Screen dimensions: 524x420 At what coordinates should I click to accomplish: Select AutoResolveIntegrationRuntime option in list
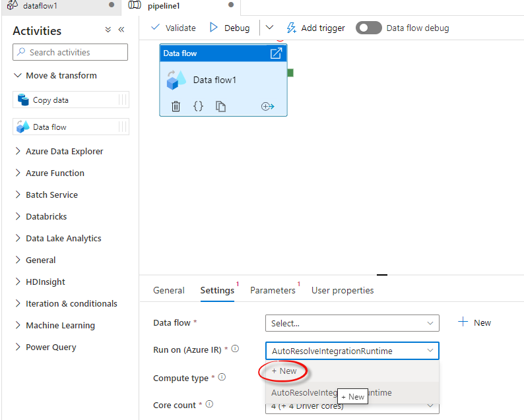click(x=352, y=392)
